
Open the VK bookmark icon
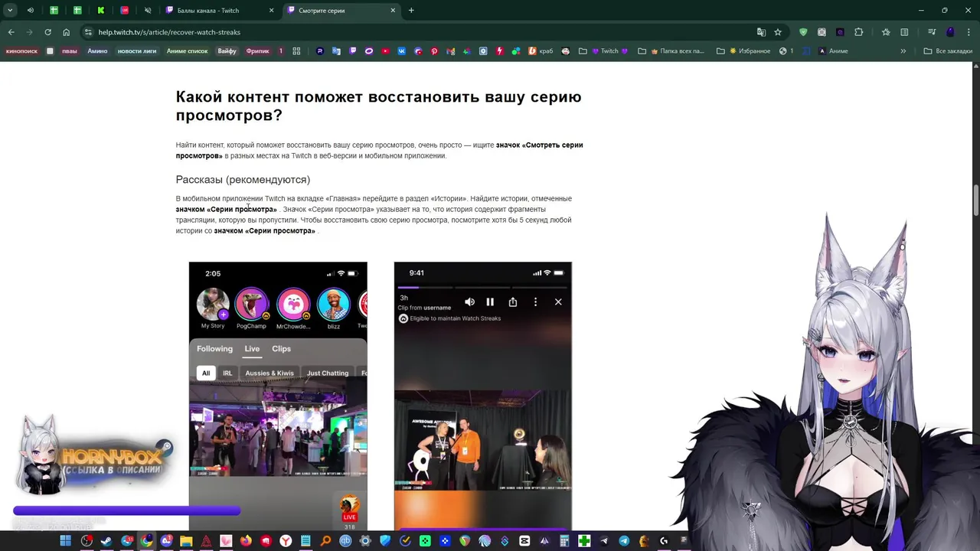(401, 51)
